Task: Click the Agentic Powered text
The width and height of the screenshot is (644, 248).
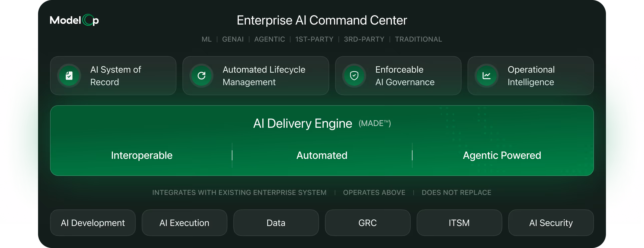Action: pos(502,155)
